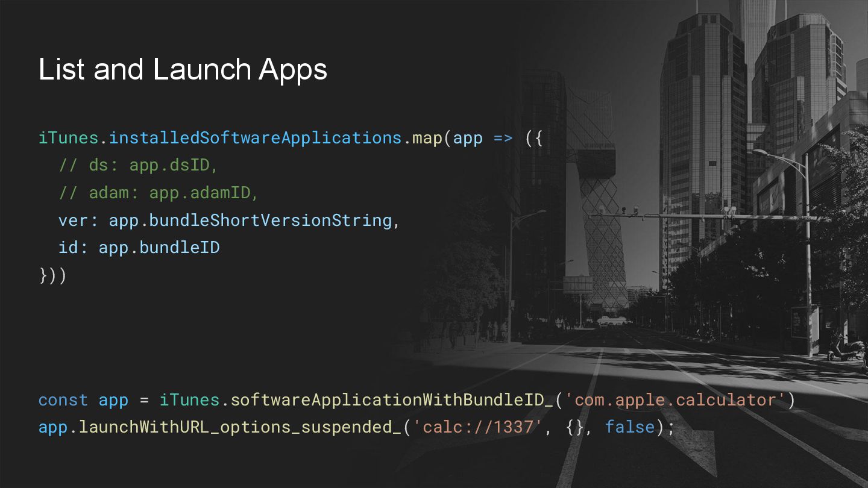Click the code line starting with 'iTunes.installedSoftwareApplications.map'
The image size is (868, 488).
[x=291, y=138]
